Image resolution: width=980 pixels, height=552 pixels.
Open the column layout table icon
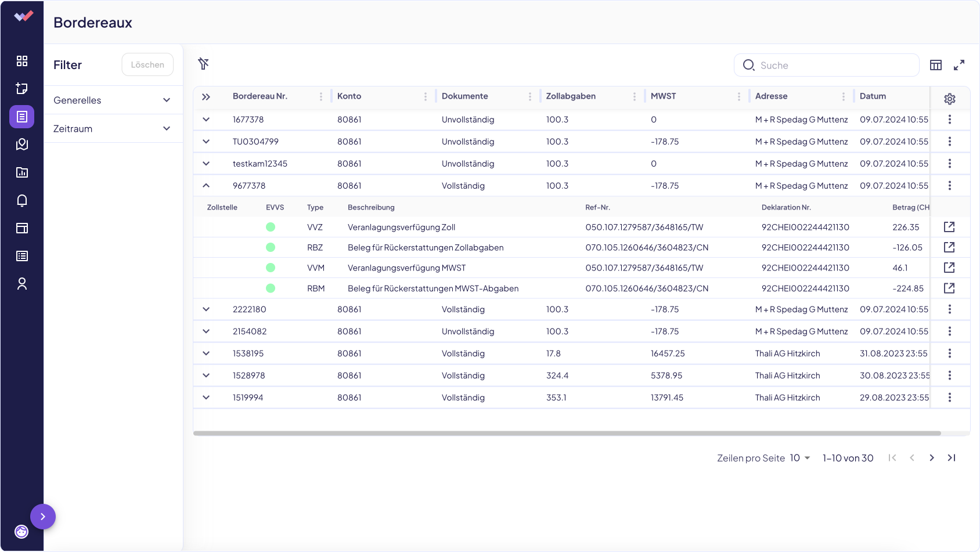[936, 65]
